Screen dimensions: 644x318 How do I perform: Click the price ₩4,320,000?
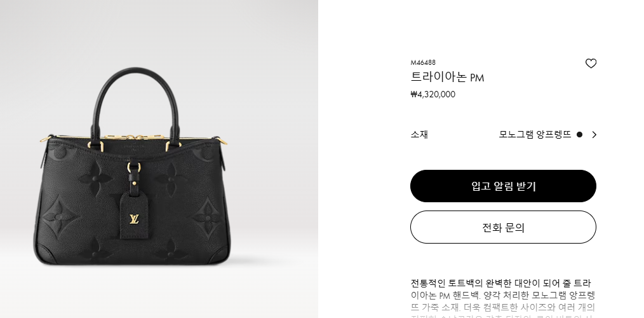pyautogui.click(x=433, y=94)
